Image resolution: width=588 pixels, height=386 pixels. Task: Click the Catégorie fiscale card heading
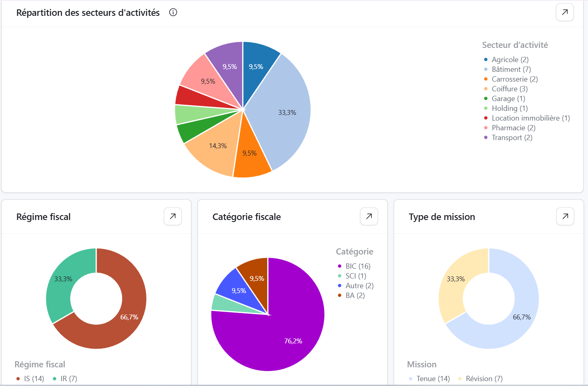coord(247,217)
